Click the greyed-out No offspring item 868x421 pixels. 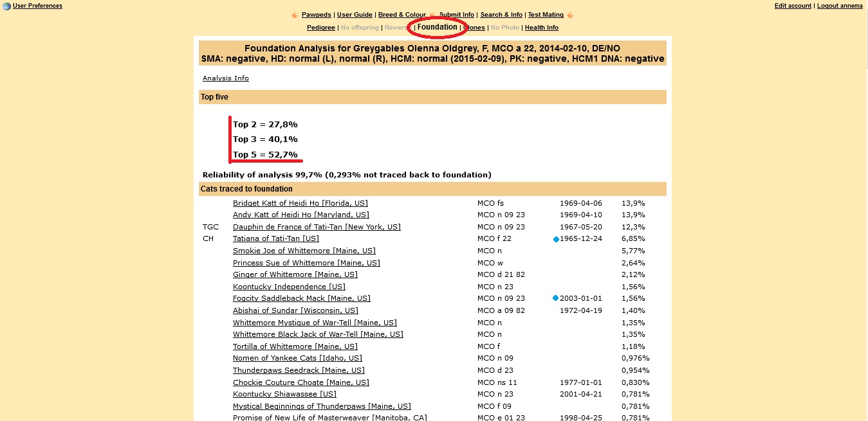(360, 28)
